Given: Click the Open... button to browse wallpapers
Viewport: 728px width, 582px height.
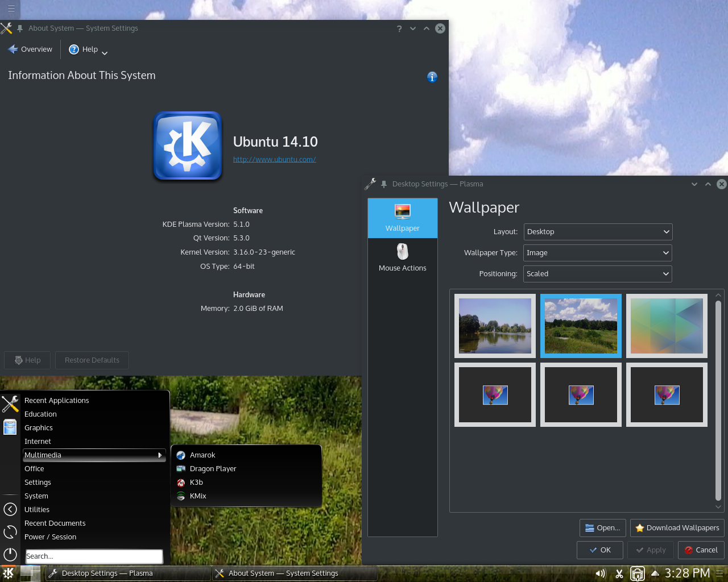Looking at the screenshot, I should pos(603,528).
